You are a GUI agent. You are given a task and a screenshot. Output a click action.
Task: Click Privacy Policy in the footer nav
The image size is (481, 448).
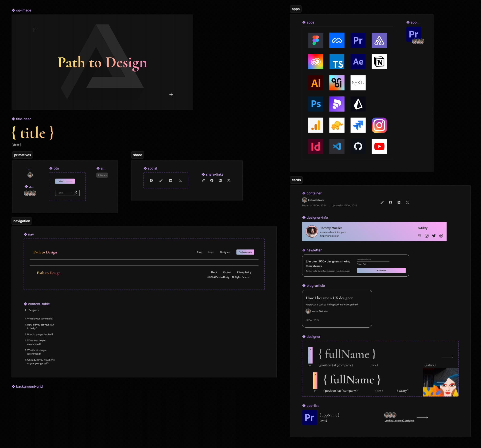click(x=244, y=272)
